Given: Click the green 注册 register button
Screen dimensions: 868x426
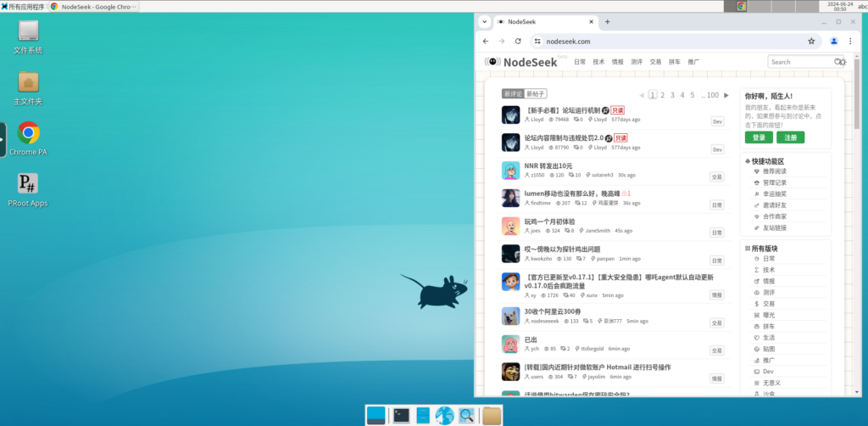Looking at the screenshot, I should [790, 137].
